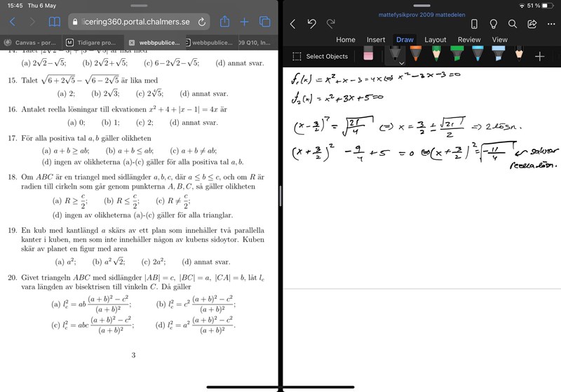This screenshot has height=392, width=561.
Task: Choose the green highlighter
Action: click(x=457, y=55)
